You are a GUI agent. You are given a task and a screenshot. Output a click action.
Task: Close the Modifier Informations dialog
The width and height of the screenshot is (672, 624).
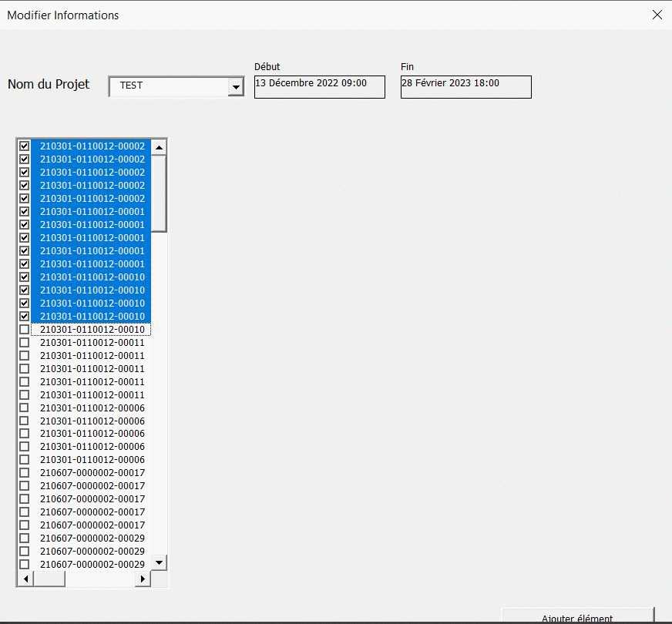coord(657,15)
